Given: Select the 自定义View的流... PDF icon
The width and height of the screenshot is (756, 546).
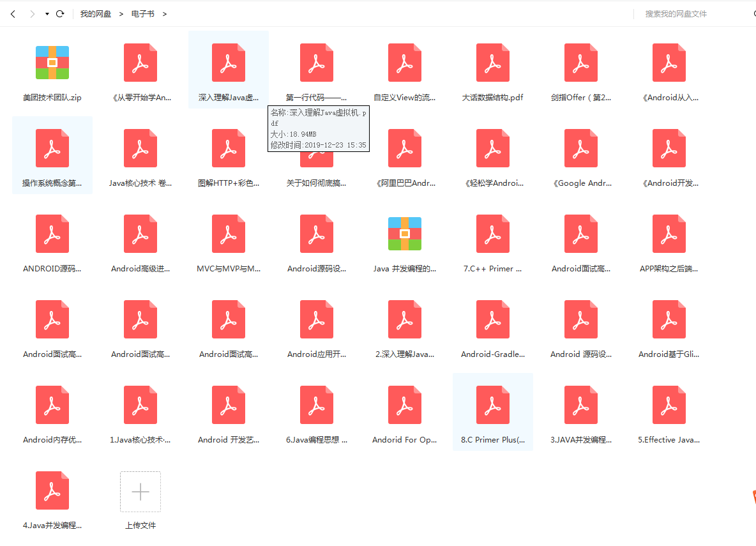Looking at the screenshot, I should (405, 63).
